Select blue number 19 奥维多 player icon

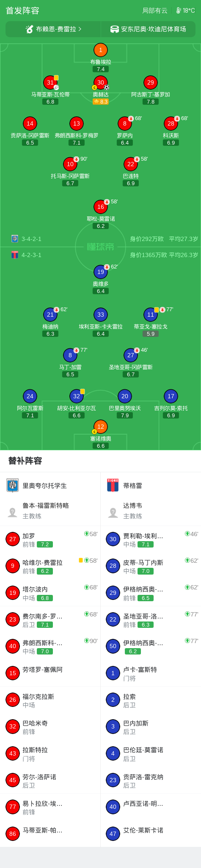pos(100,272)
